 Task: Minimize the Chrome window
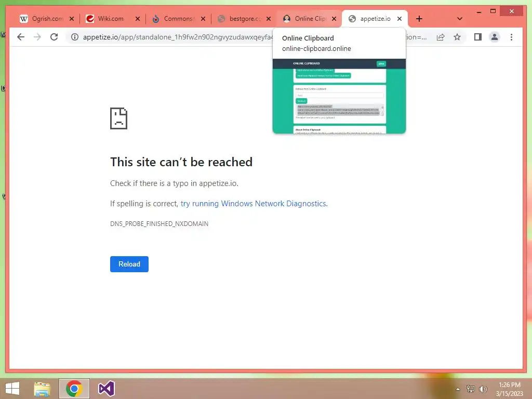click(x=478, y=11)
